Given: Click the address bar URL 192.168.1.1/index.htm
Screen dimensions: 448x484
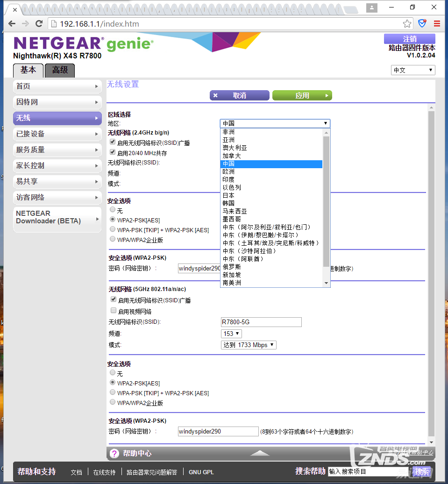Looking at the screenshot, I should [100, 24].
